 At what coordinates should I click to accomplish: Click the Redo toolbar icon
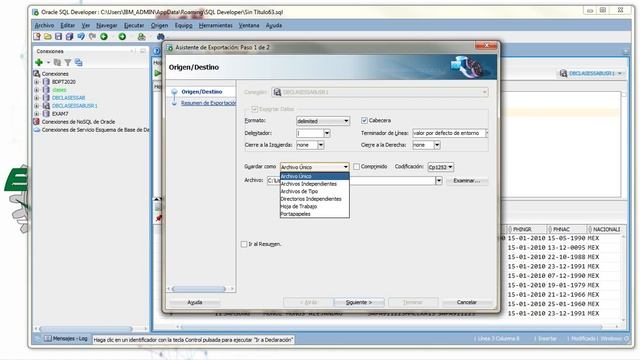point(92,37)
